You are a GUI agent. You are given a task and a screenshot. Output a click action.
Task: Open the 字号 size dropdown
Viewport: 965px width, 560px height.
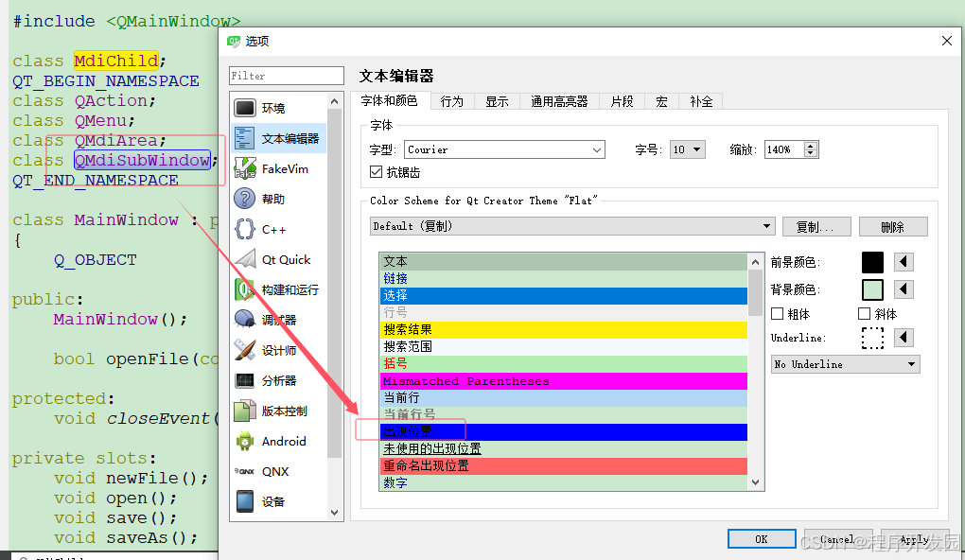point(688,149)
